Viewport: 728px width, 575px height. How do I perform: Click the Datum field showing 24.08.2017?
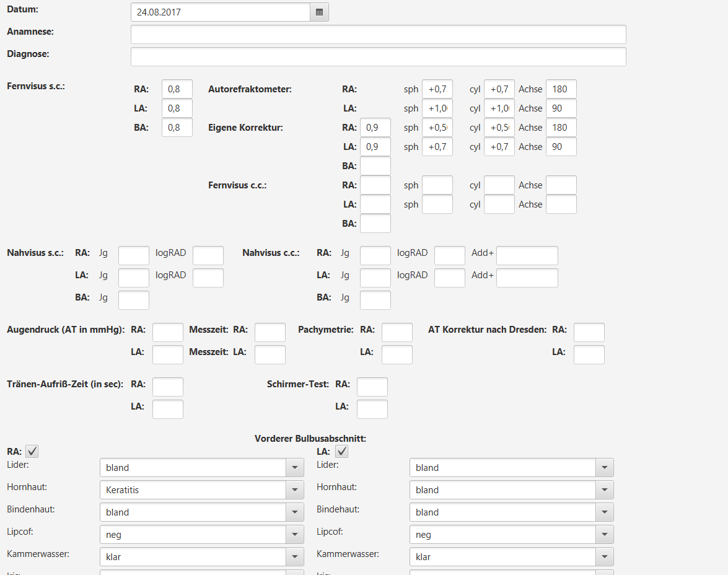click(221, 12)
